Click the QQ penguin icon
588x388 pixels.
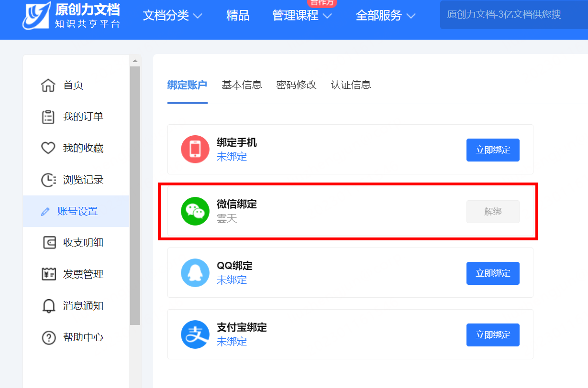[x=195, y=273]
